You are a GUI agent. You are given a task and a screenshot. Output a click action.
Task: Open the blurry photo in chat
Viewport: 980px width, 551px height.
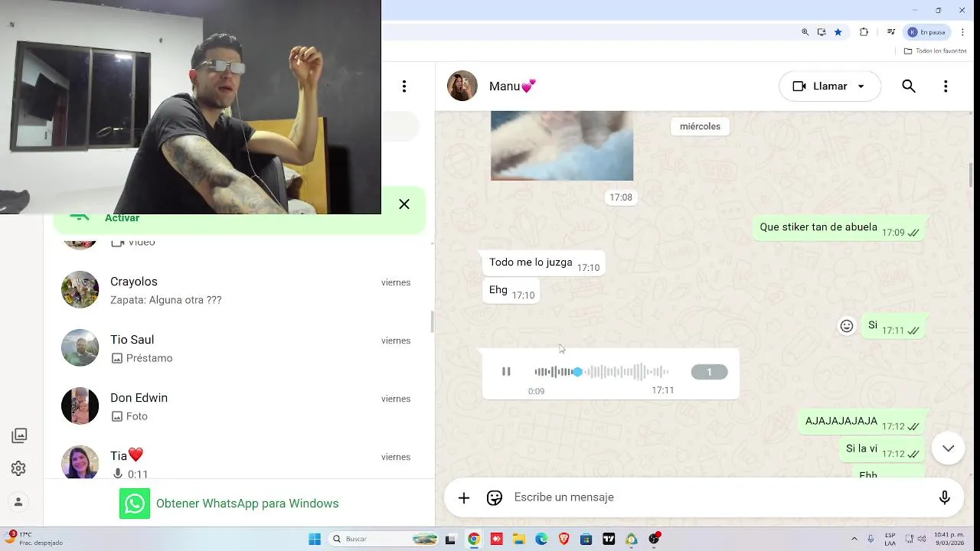point(562,145)
